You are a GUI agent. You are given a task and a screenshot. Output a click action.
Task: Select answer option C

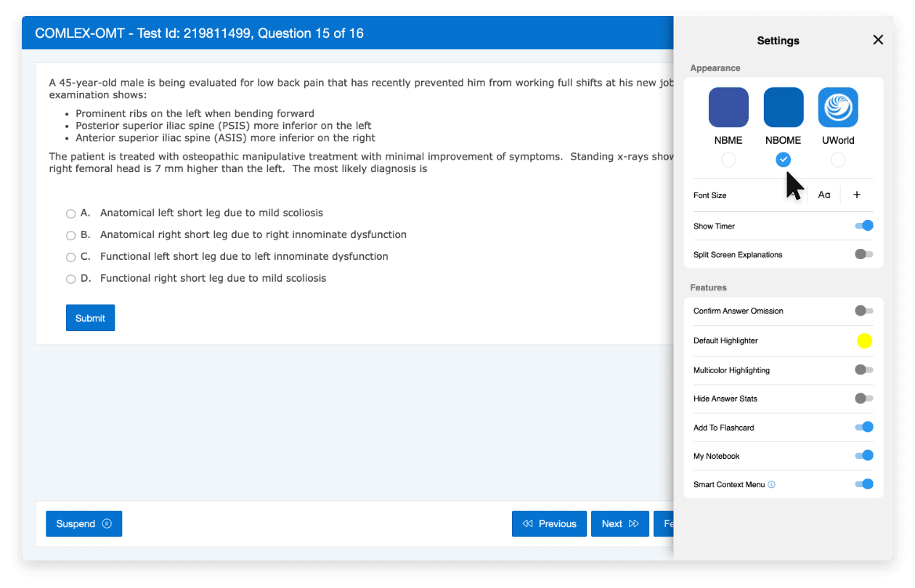coord(70,257)
